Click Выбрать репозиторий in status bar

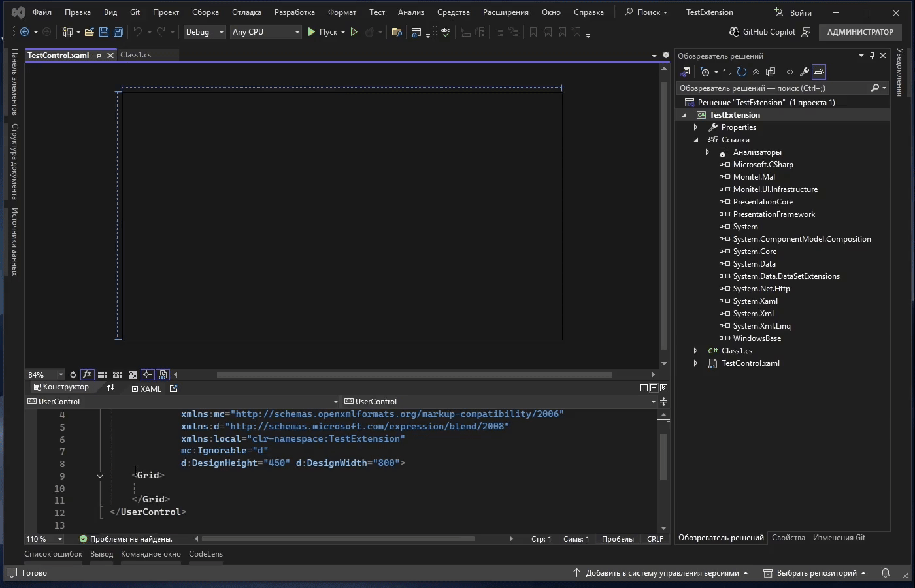click(x=815, y=573)
